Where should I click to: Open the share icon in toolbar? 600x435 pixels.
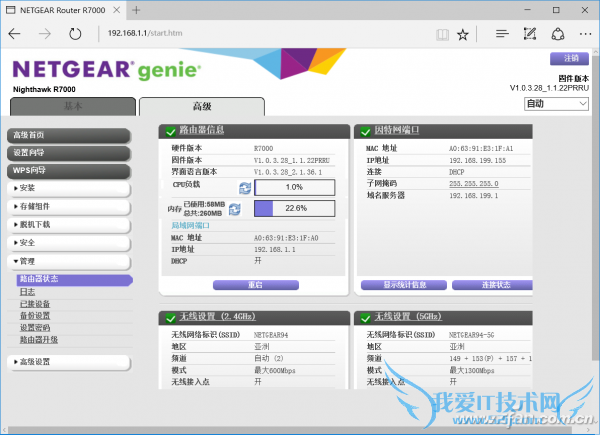click(x=558, y=34)
